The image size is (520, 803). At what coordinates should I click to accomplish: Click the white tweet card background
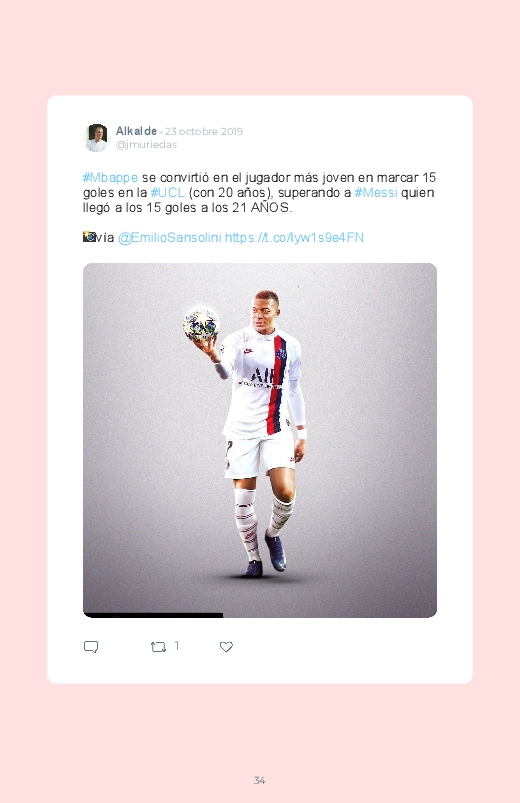[x=260, y=389]
